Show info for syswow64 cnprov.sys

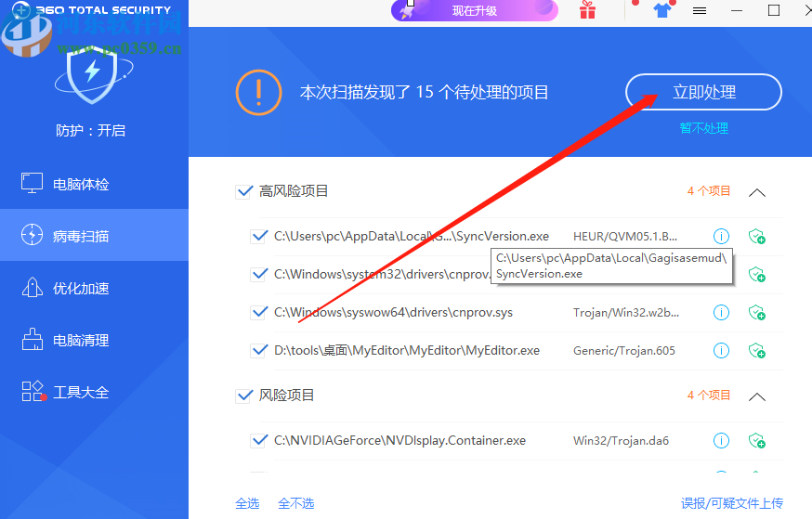[x=721, y=313]
